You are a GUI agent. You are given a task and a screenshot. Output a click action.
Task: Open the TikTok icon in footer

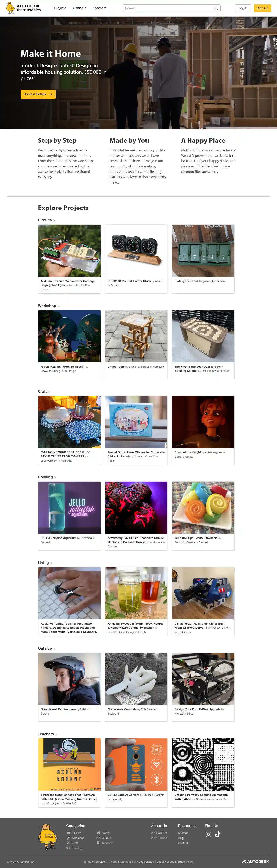click(218, 834)
